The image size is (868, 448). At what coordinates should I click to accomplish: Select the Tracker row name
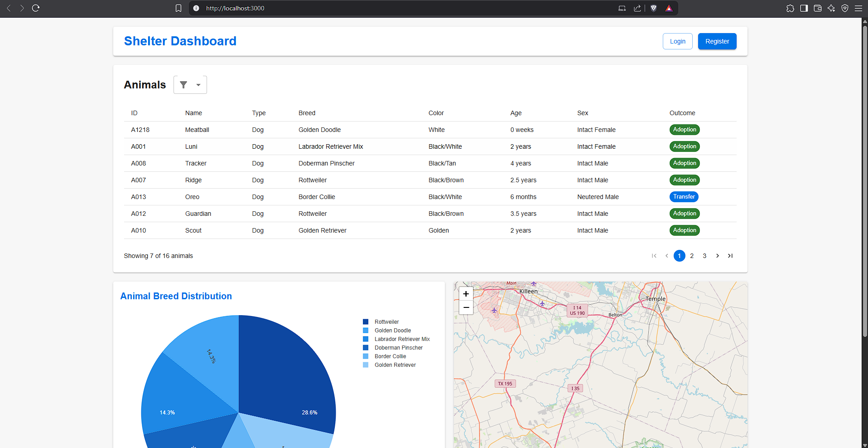[x=196, y=163]
